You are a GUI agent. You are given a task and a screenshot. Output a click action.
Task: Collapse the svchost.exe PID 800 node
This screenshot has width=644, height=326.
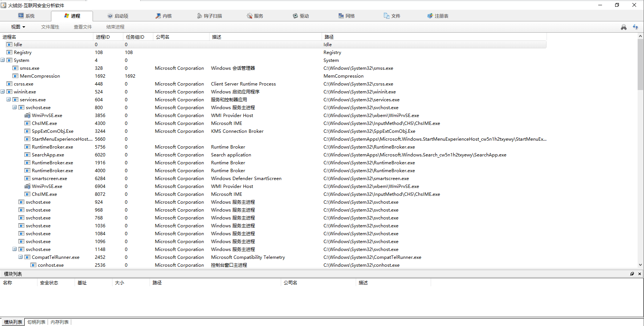click(x=15, y=107)
